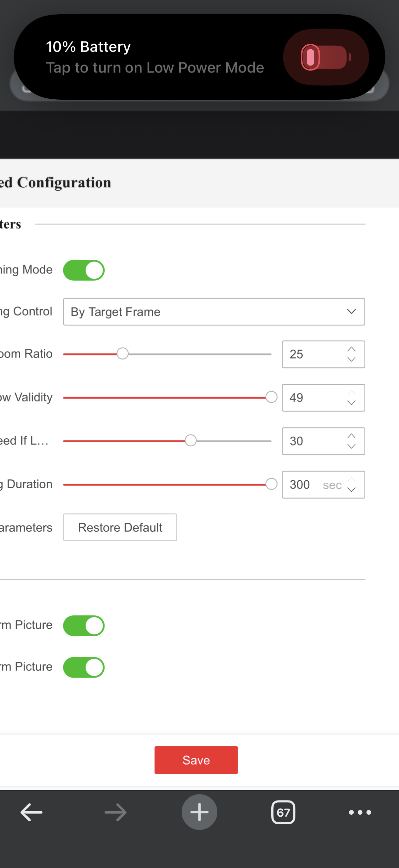
Task: Tap the browser forward arrow icon
Action: pyautogui.click(x=115, y=812)
